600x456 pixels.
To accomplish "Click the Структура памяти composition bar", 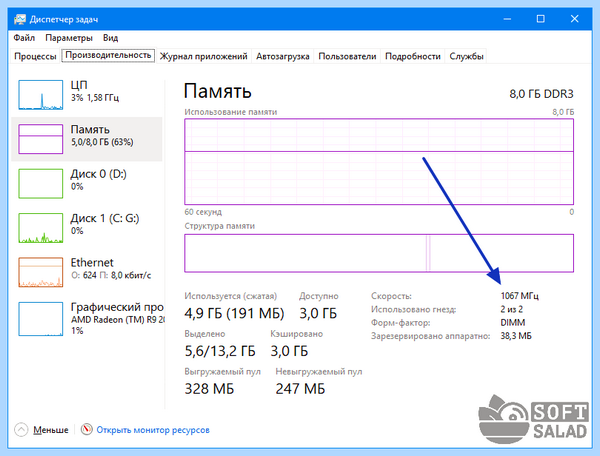I will coord(379,253).
